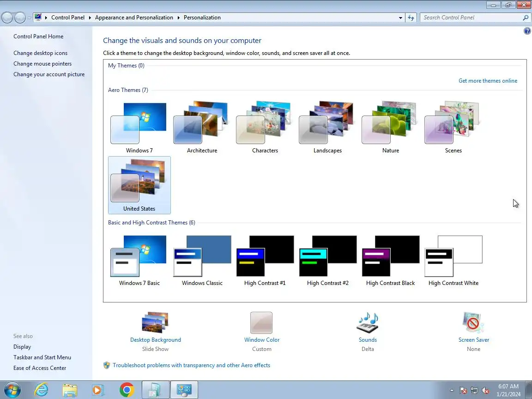Click the Sounds link label
This screenshot has width=532, height=399.
coord(368,339)
